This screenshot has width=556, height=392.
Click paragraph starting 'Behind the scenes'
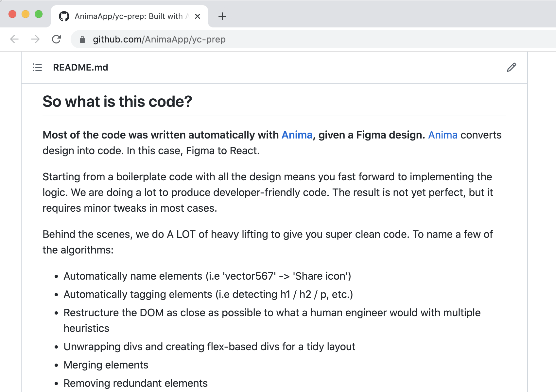click(x=268, y=242)
